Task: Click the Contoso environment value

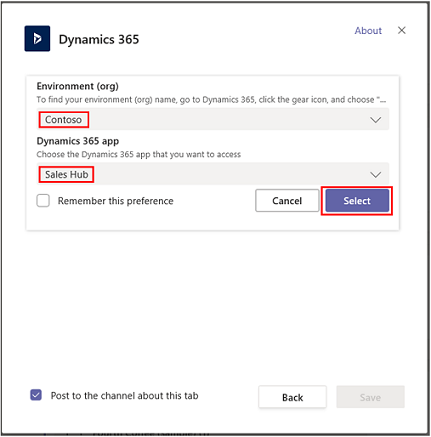Action: tap(63, 120)
